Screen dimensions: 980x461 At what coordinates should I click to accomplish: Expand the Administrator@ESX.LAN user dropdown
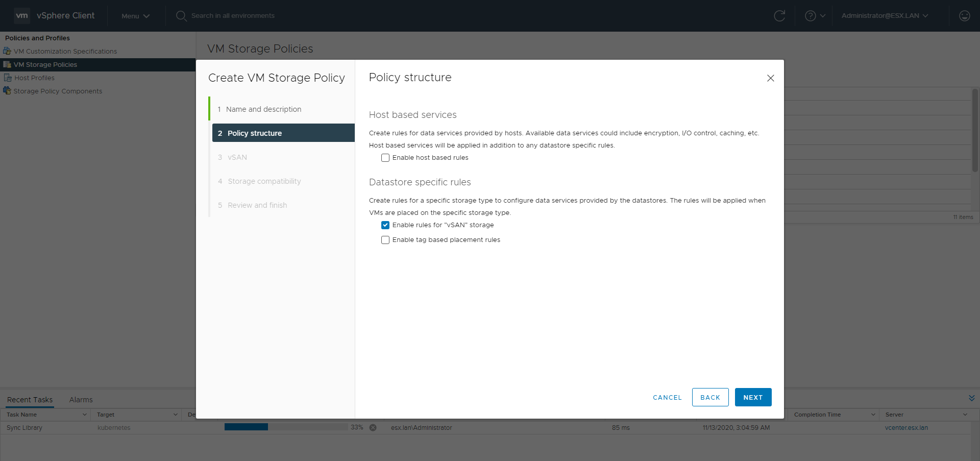tap(885, 16)
